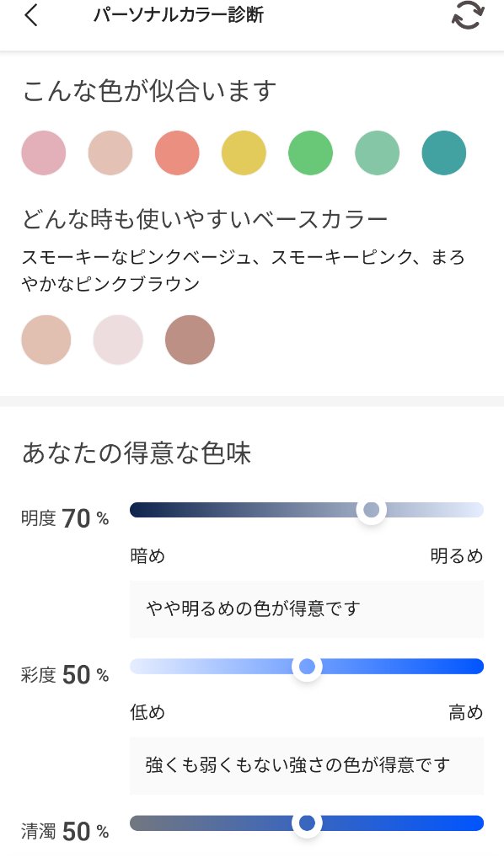Select the teal recommended color swatch
The width and height of the screenshot is (504, 863).
pyautogui.click(x=443, y=153)
